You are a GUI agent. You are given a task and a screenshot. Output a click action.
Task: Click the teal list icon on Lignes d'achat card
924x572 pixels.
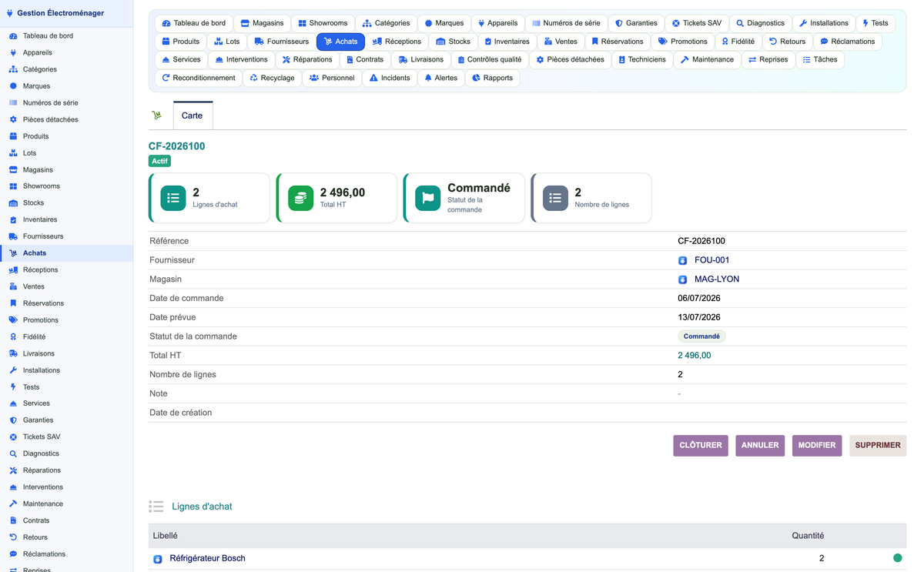coord(173,198)
